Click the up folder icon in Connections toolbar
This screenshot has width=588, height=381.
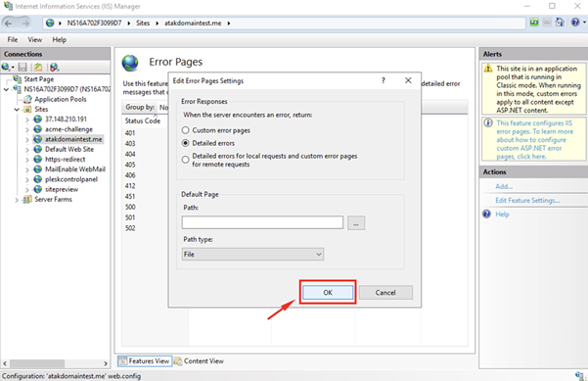[38, 68]
